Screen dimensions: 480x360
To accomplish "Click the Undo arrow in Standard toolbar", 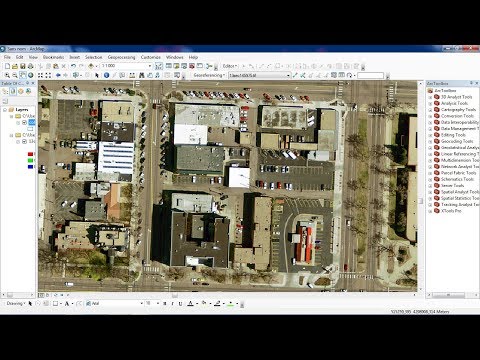I will [x=73, y=66].
